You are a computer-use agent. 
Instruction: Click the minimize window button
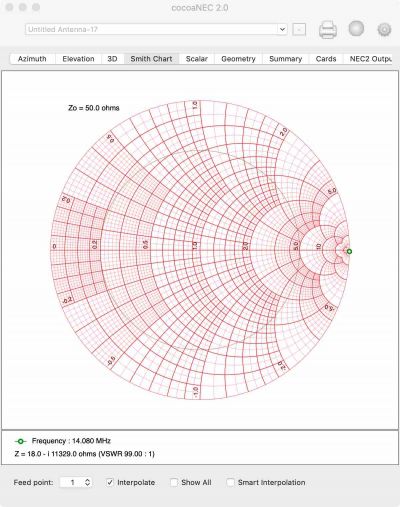(x=23, y=7)
